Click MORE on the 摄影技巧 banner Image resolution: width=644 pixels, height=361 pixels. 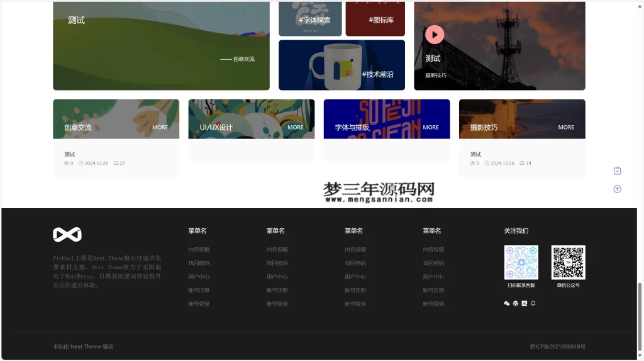pos(566,127)
